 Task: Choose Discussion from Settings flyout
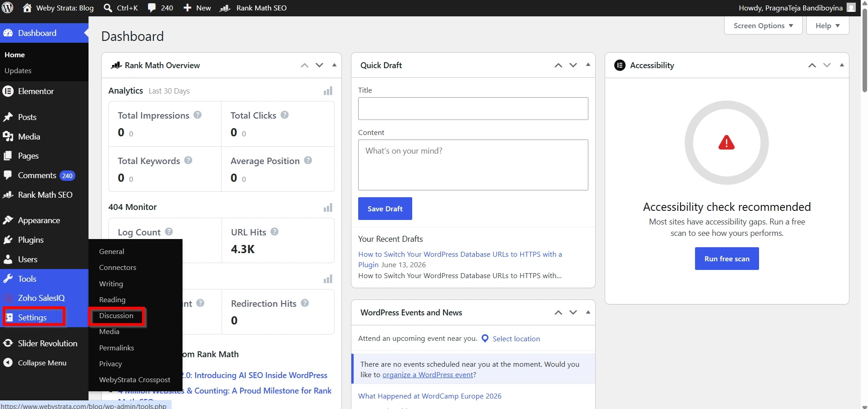117,316
